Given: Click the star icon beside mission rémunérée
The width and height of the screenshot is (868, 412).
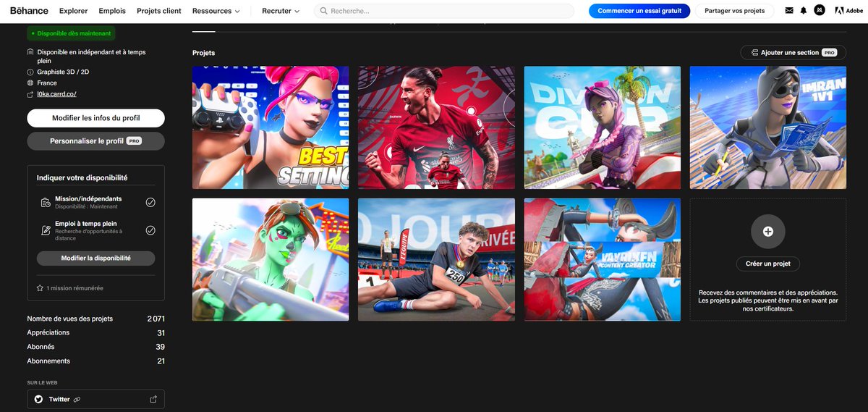Looking at the screenshot, I should 40,288.
